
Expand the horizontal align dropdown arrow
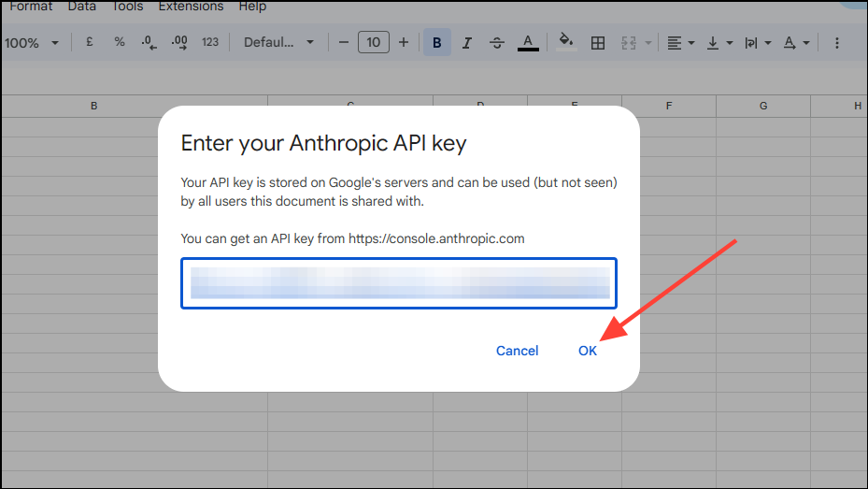tap(690, 43)
